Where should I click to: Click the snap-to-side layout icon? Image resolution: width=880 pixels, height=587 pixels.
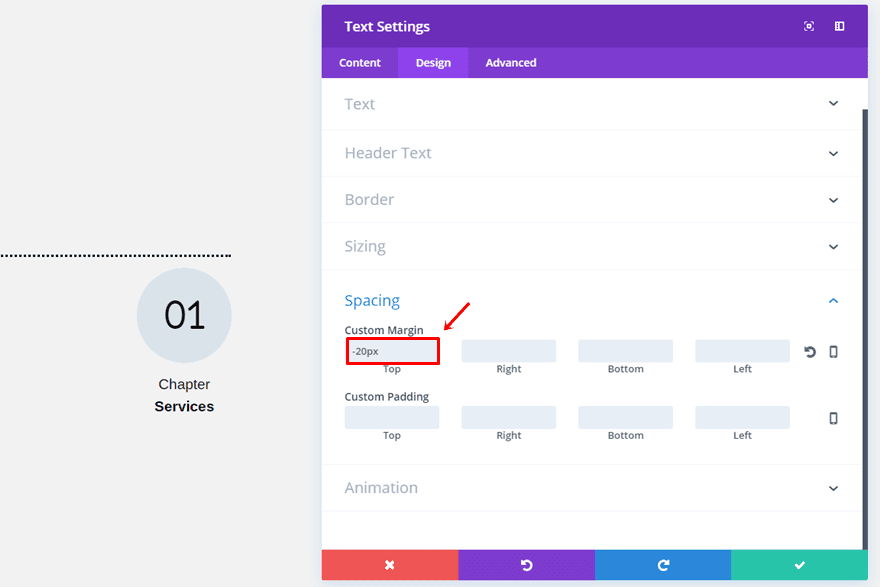coord(839,26)
